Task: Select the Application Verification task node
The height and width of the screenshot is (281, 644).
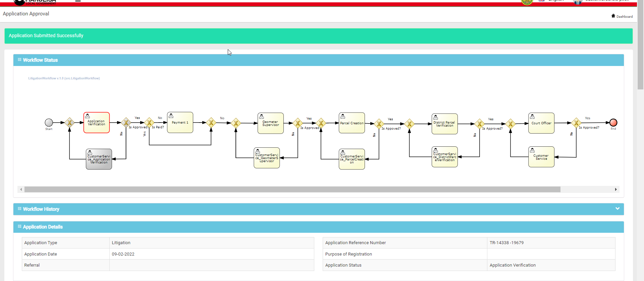Action: [x=97, y=123]
